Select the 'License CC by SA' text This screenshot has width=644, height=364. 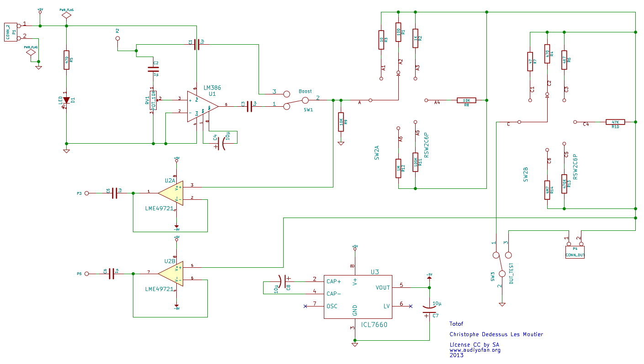(475, 345)
